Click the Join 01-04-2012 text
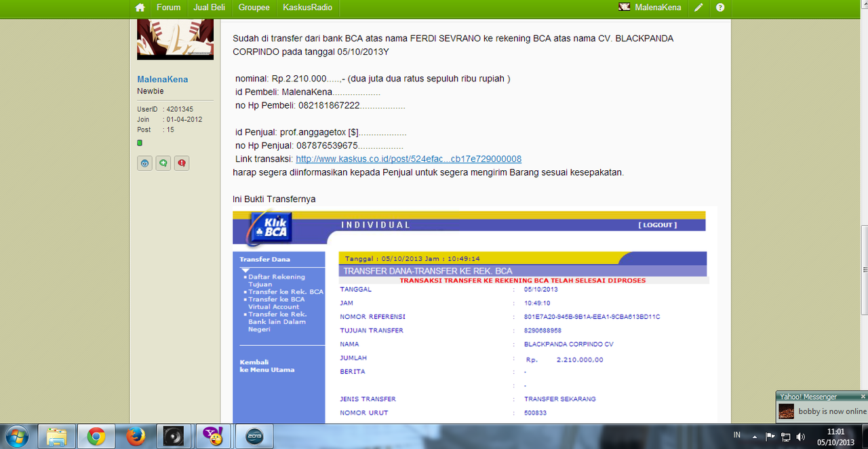Viewport: 868px width, 449px height. click(x=170, y=119)
